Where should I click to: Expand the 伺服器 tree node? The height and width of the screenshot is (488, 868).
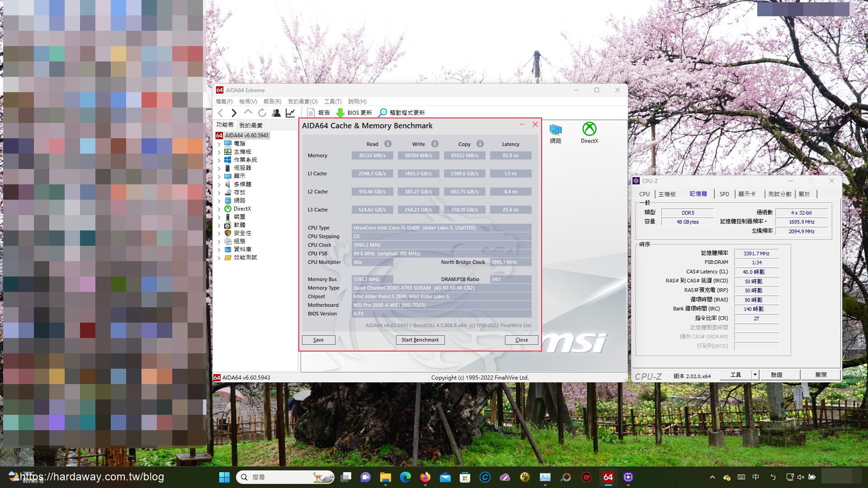219,168
